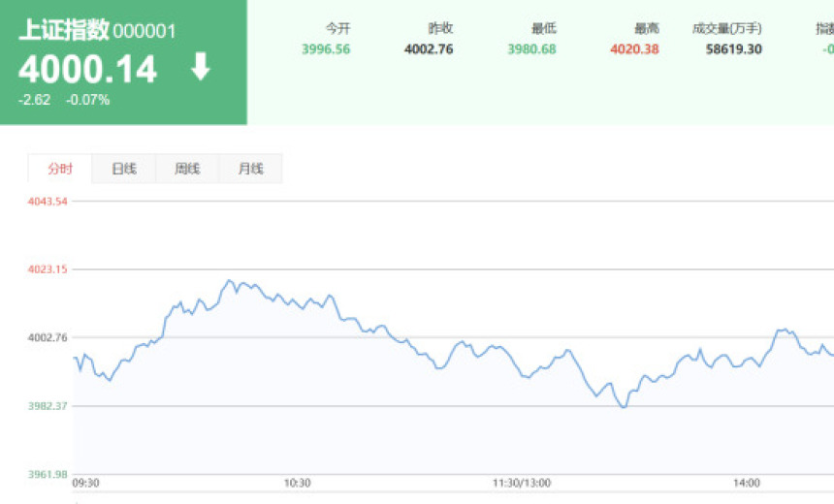Click the 今开 value 3996.56
Image resolution: width=834 pixels, height=504 pixels.
click(326, 48)
